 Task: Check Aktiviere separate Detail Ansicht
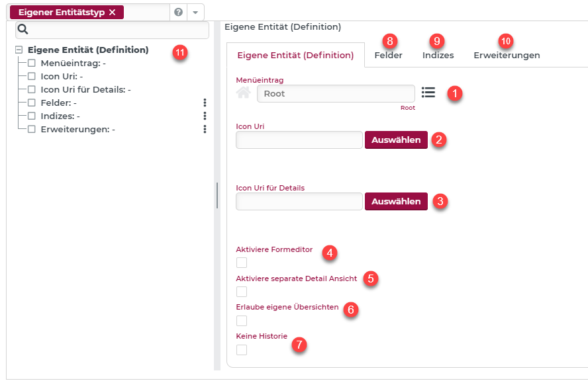pos(242,292)
